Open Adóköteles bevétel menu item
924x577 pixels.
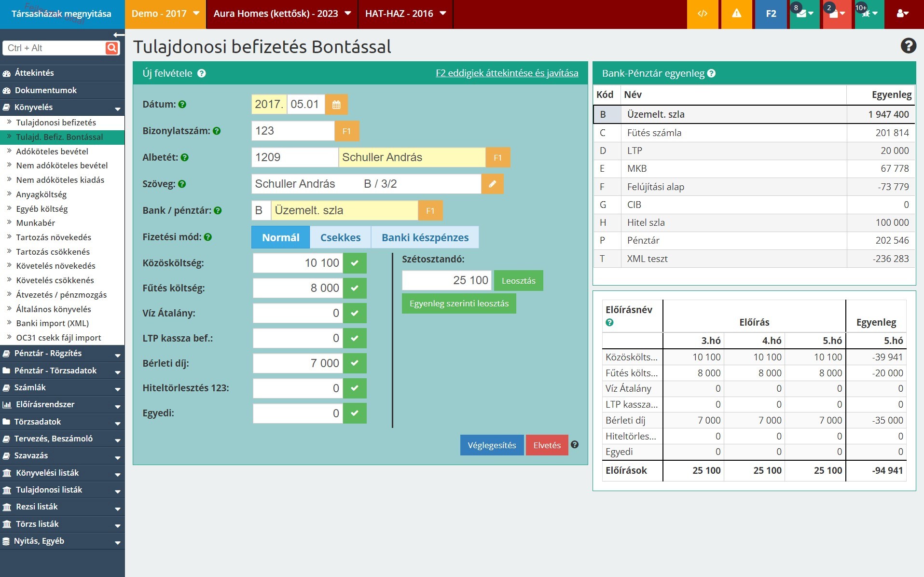tap(52, 151)
